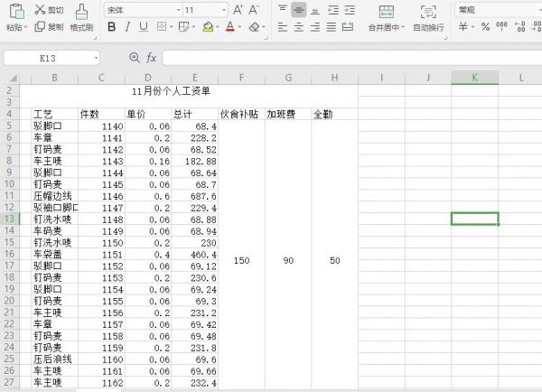Click distributed alignment icon
The width and height of the screenshot is (542, 392).
click(348, 26)
